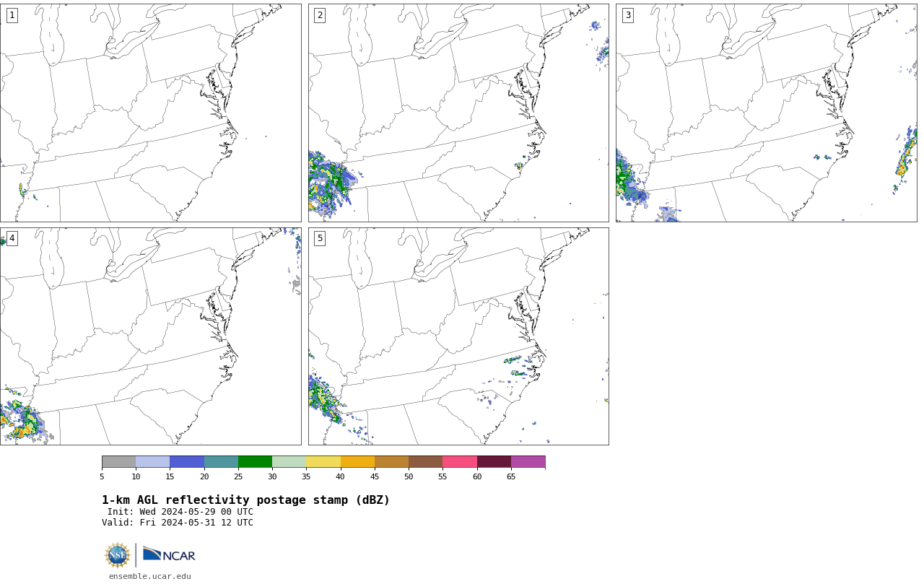This screenshot has height=584, width=924.
Task: Click the blue 15-20 dBZ swatch
Action: (x=187, y=462)
